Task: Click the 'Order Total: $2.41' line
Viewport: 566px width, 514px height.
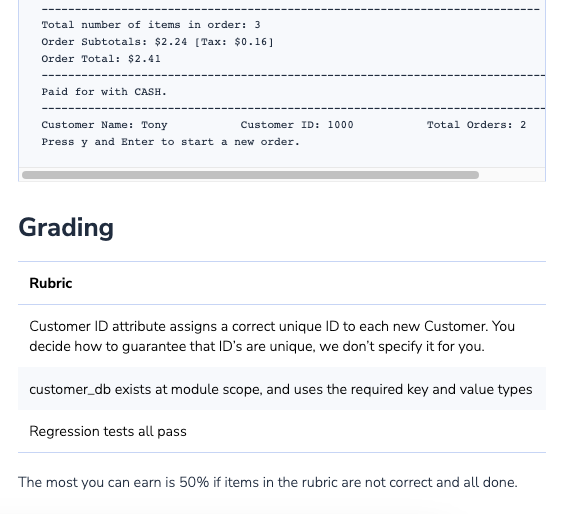Action: pos(101,58)
